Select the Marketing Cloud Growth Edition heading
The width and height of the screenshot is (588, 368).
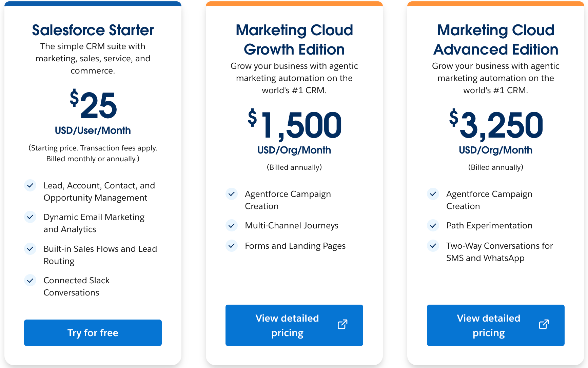tap(294, 39)
